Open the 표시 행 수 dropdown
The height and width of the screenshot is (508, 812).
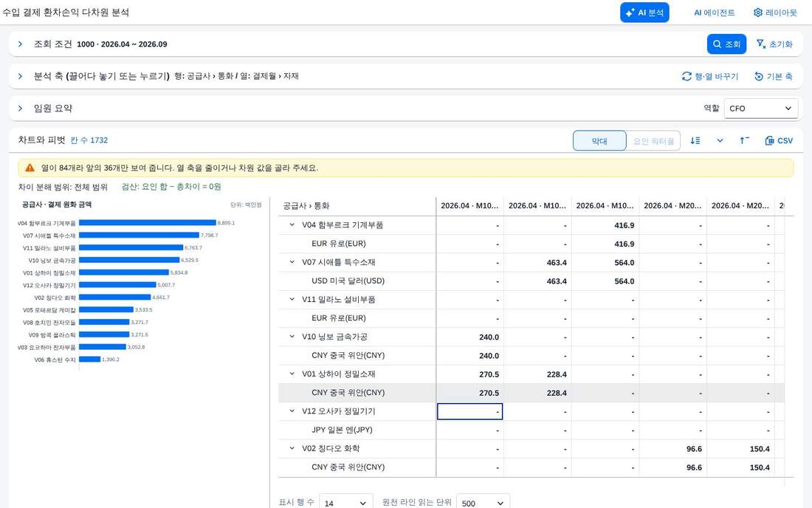pos(346,503)
